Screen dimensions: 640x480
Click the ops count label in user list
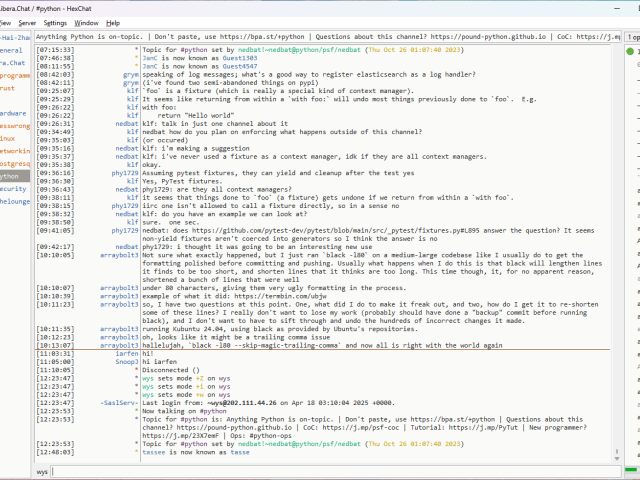click(632, 36)
